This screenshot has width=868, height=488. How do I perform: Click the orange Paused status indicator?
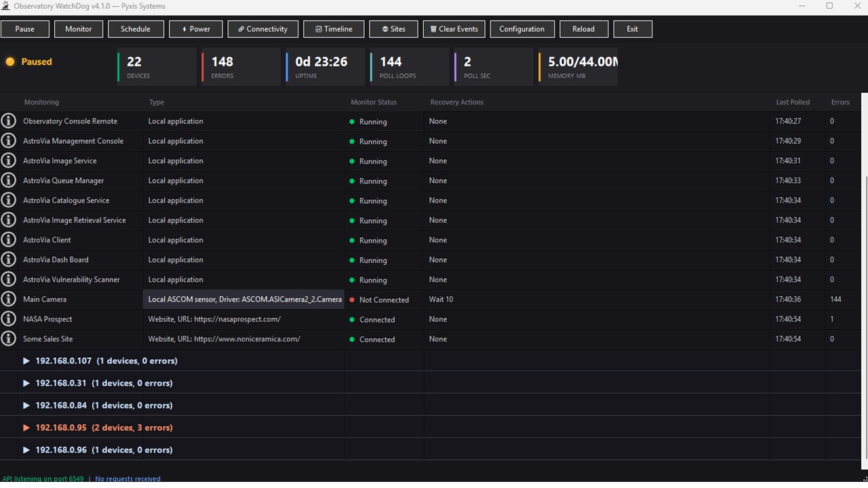pos(10,62)
